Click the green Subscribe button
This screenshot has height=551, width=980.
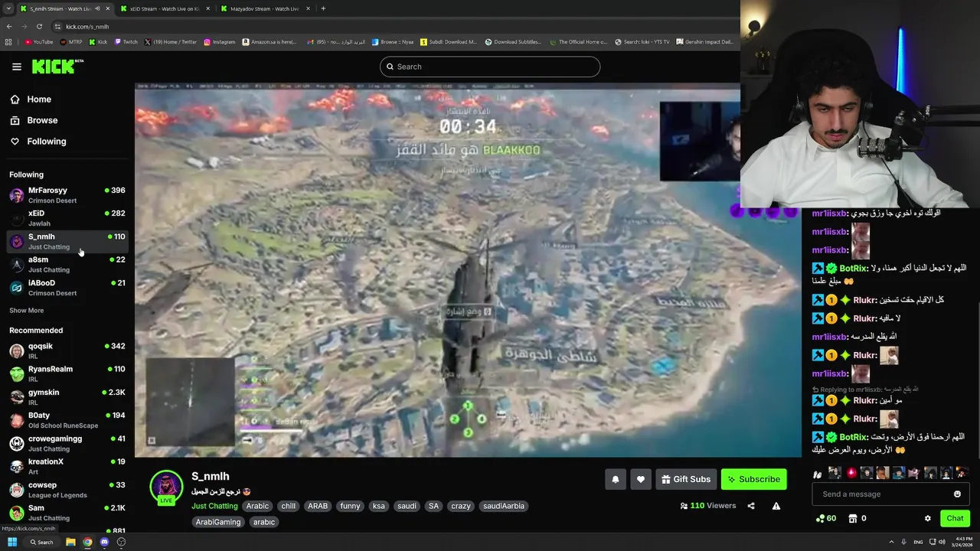pos(753,479)
